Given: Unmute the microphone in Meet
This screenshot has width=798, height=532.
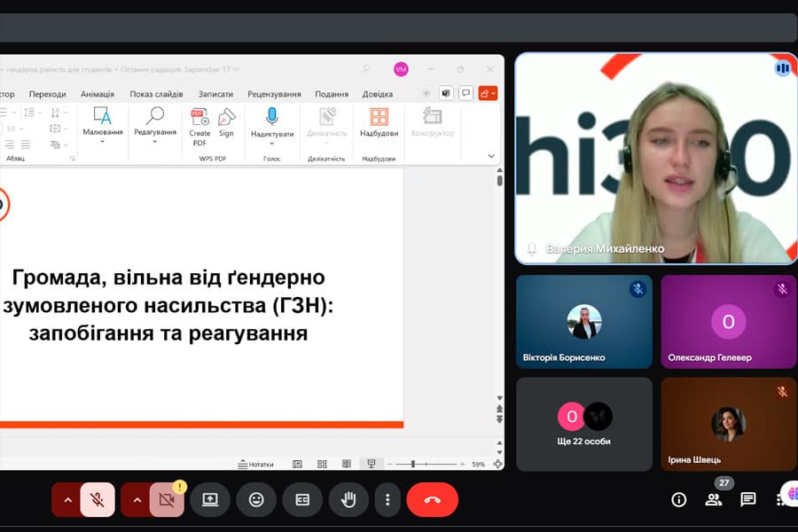Looking at the screenshot, I should tap(98, 499).
